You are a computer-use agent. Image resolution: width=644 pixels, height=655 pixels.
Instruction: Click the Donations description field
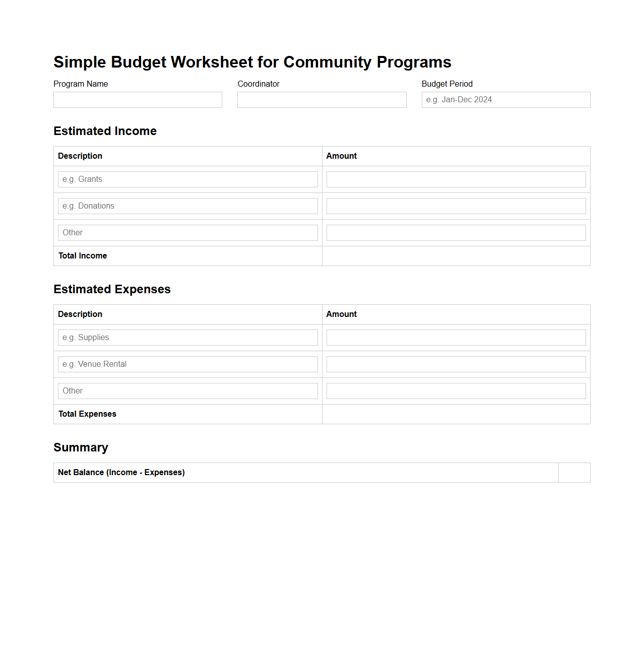click(187, 206)
